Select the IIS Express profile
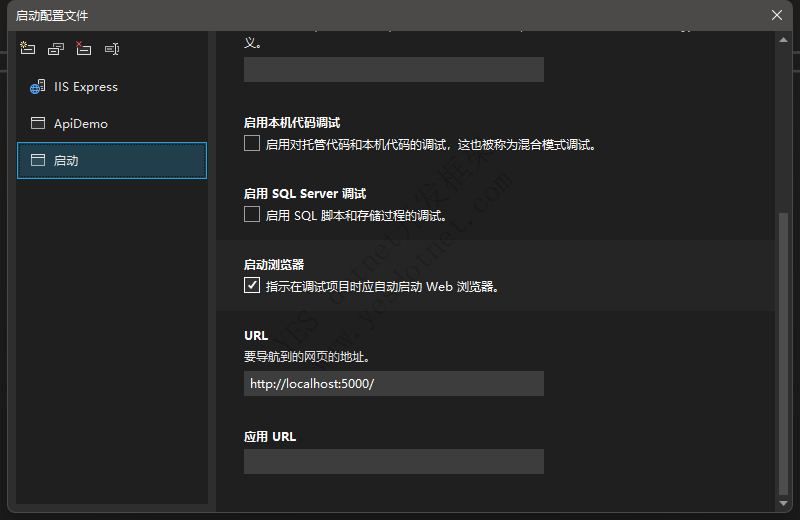800x520 pixels. click(x=86, y=87)
